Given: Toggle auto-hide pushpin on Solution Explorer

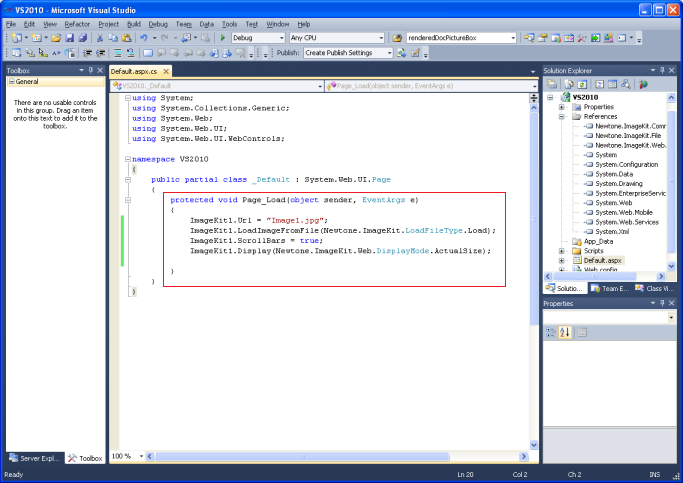Looking at the screenshot, I should 662,70.
